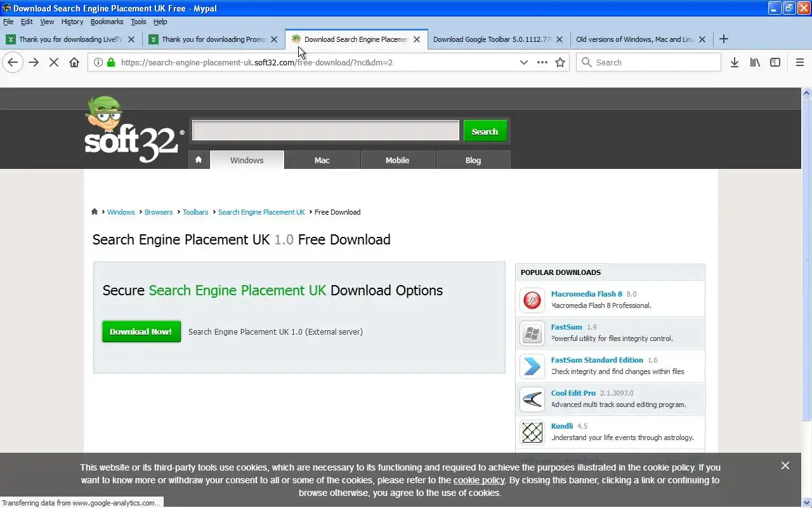Viewport: 812px width, 508px height.
Task: Open the View menu
Action: click(x=48, y=22)
